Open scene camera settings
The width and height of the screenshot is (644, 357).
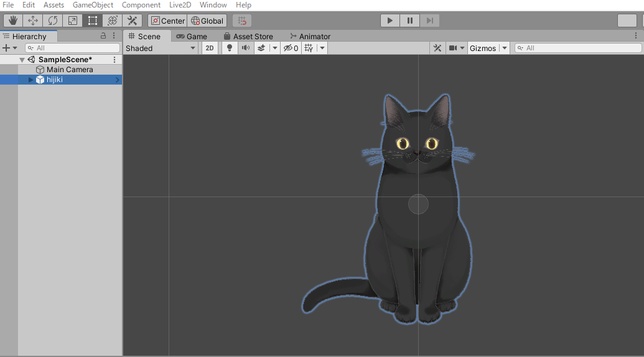pos(452,49)
